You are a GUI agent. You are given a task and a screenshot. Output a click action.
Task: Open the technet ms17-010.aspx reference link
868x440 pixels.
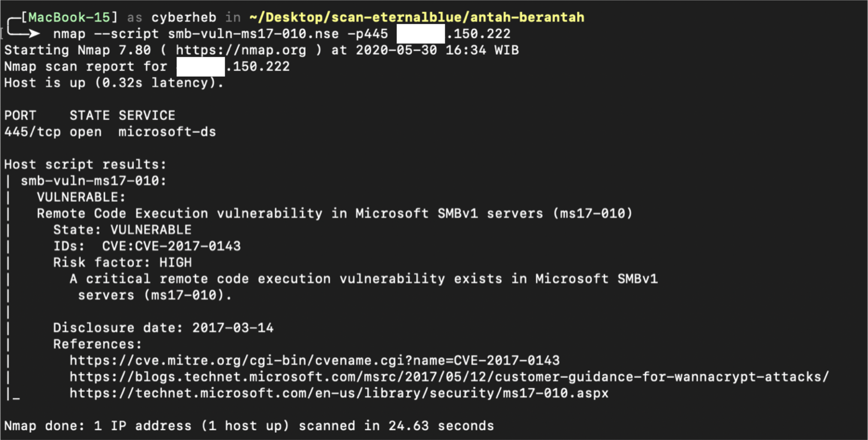(339, 393)
